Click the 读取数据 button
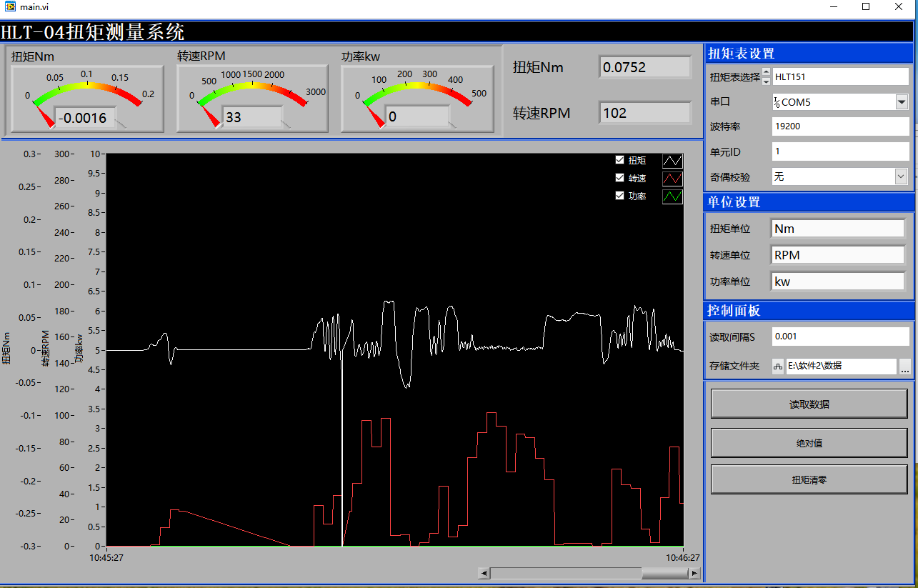Image resolution: width=918 pixels, height=588 pixels. pos(809,404)
